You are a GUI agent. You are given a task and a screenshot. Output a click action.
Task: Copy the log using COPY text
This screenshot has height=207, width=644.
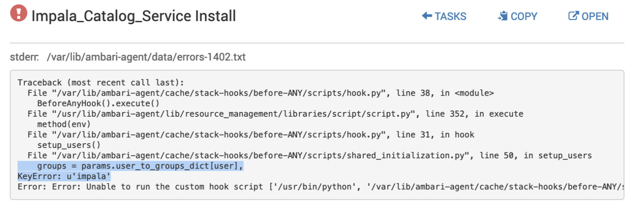(x=524, y=16)
